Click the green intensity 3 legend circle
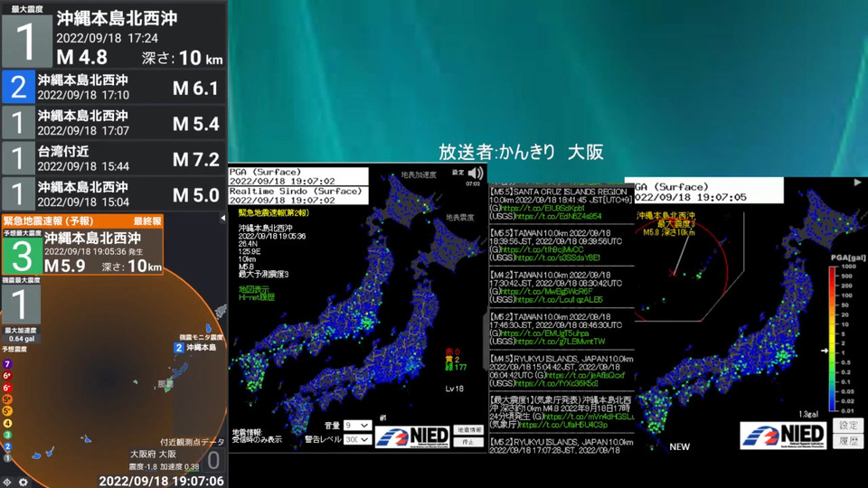Image resolution: width=868 pixels, height=488 pixels. click(x=7, y=435)
